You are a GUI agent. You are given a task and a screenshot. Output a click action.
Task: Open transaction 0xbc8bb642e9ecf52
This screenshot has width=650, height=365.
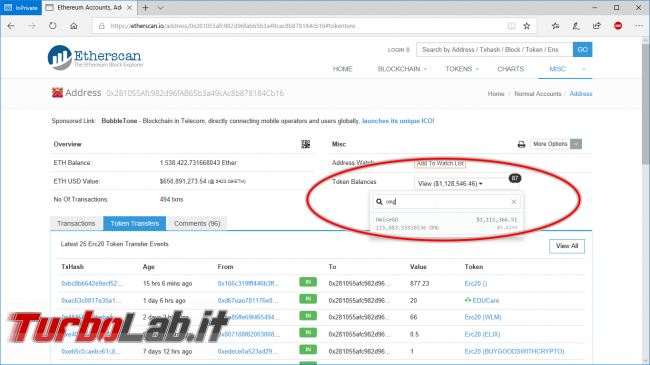coord(92,283)
